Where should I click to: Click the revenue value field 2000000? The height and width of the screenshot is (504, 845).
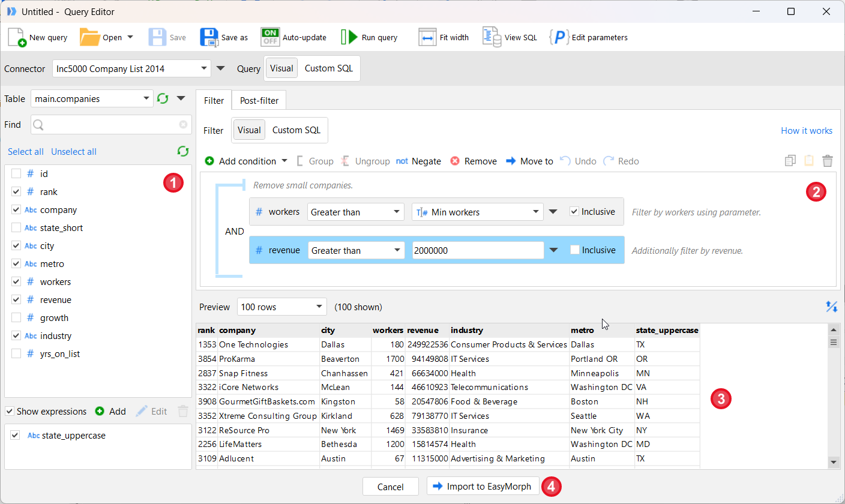click(478, 250)
